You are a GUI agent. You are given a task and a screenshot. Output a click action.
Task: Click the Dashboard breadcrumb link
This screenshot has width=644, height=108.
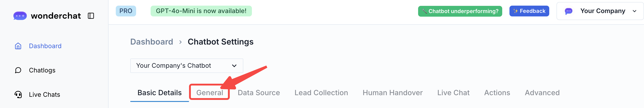point(152,42)
